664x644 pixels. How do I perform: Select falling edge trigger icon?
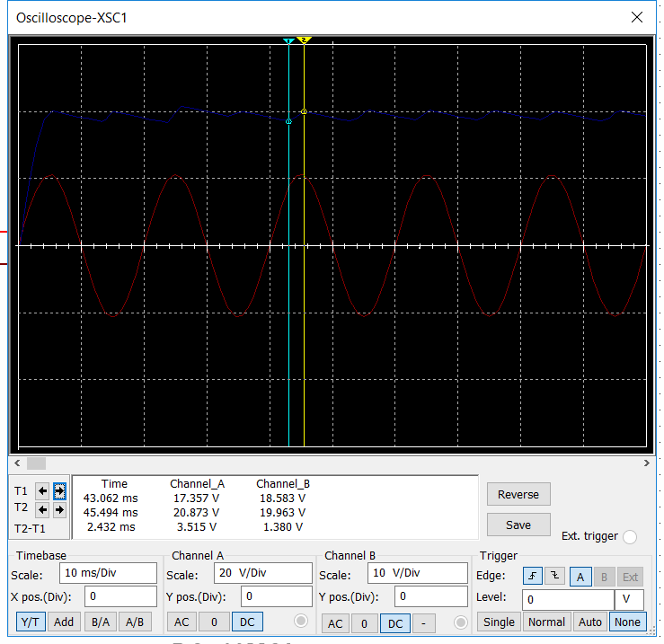[x=553, y=576]
